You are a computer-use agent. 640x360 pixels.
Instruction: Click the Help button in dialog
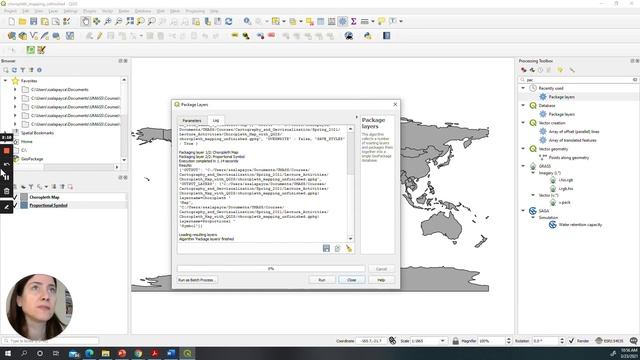(381, 280)
